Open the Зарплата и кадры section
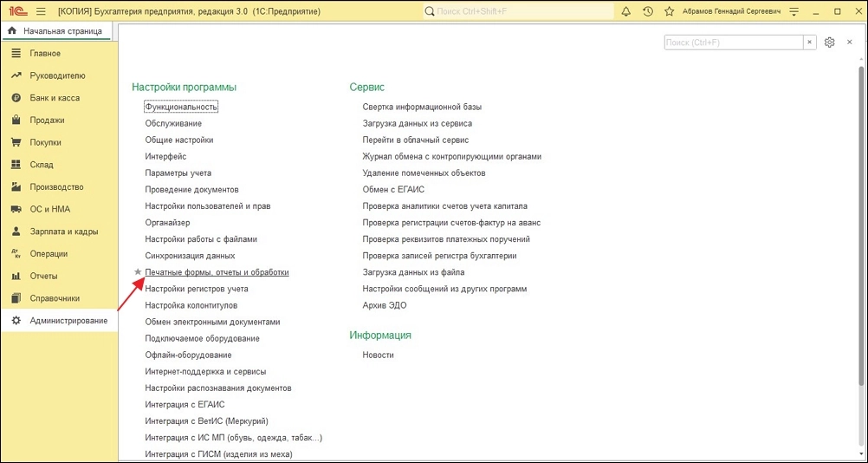This screenshot has height=463, width=868. pos(59,231)
